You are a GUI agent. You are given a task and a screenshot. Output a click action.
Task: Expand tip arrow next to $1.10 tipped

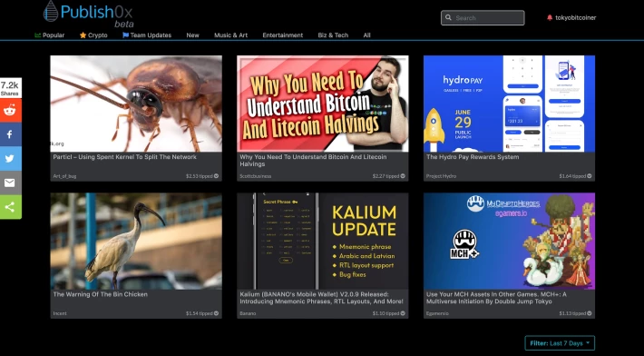(x=403, y=313)
